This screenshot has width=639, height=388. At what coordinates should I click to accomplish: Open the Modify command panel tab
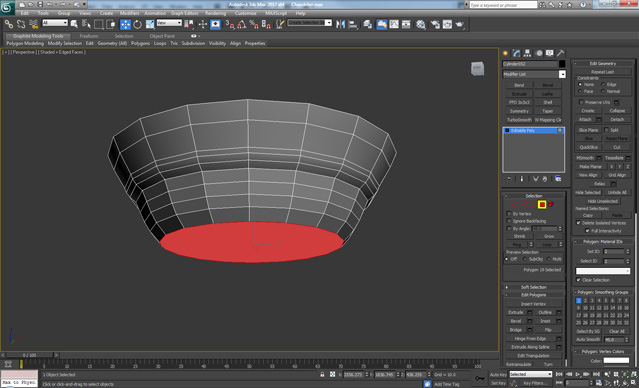point(517,53)
